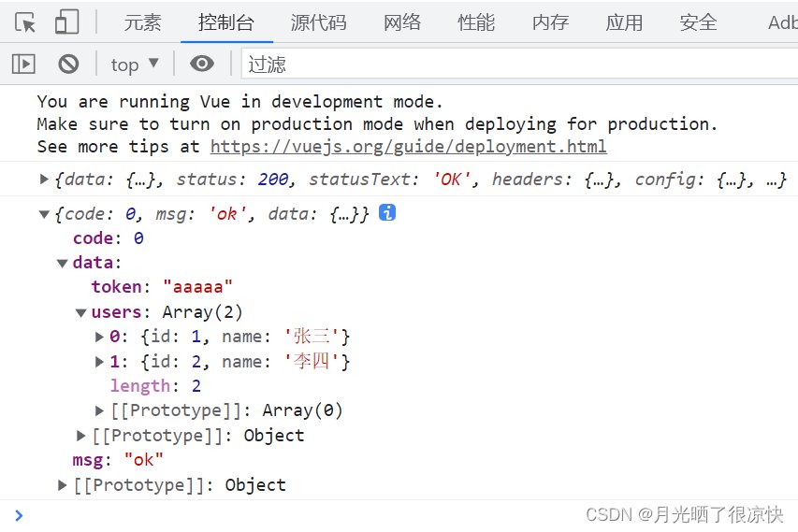This screenshot has width=798, height=532.
Task: Click the console prompt arrow line
Action: (374, 514)
